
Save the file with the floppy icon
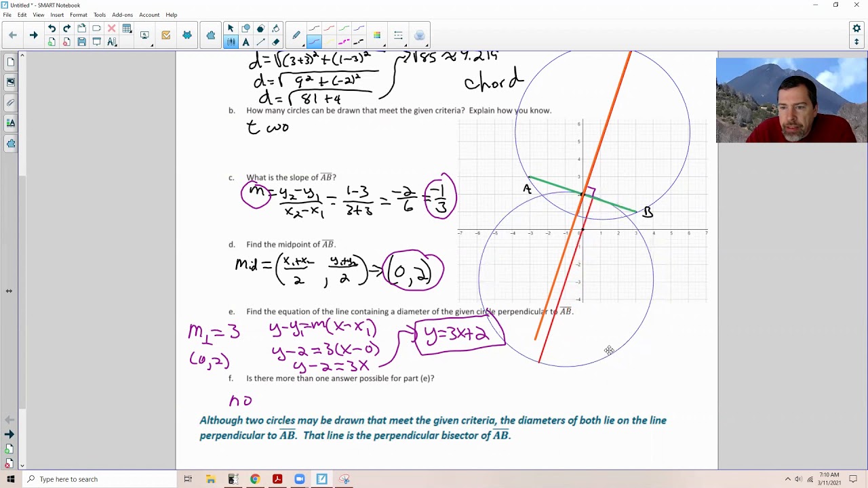pos(81,42)
